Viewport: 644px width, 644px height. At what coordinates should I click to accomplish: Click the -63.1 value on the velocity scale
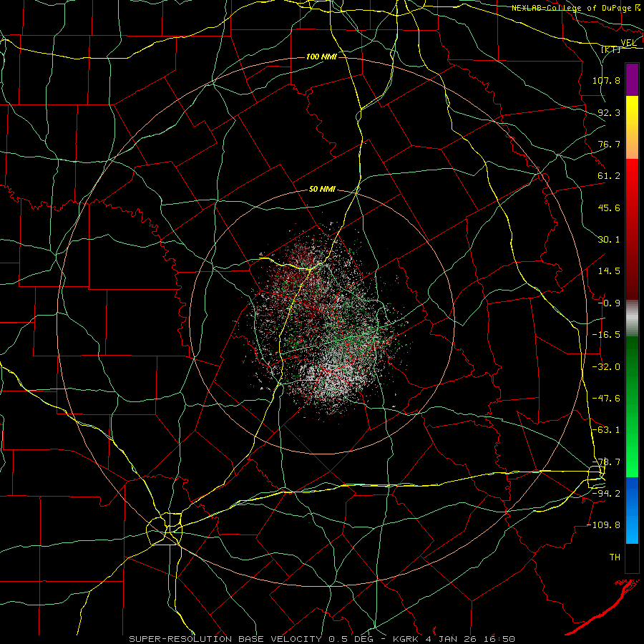point(606,430)
